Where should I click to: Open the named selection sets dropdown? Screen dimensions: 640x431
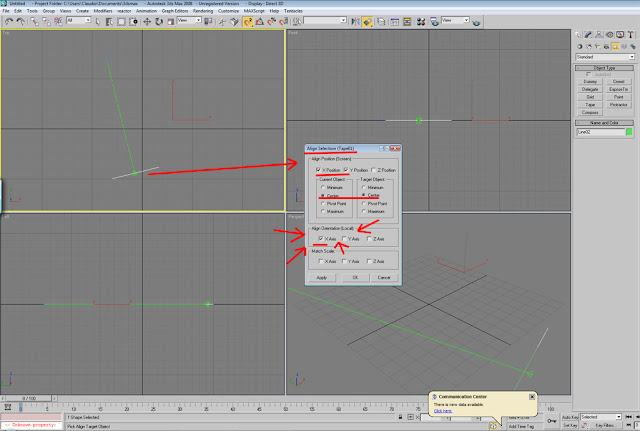[325, 20]
